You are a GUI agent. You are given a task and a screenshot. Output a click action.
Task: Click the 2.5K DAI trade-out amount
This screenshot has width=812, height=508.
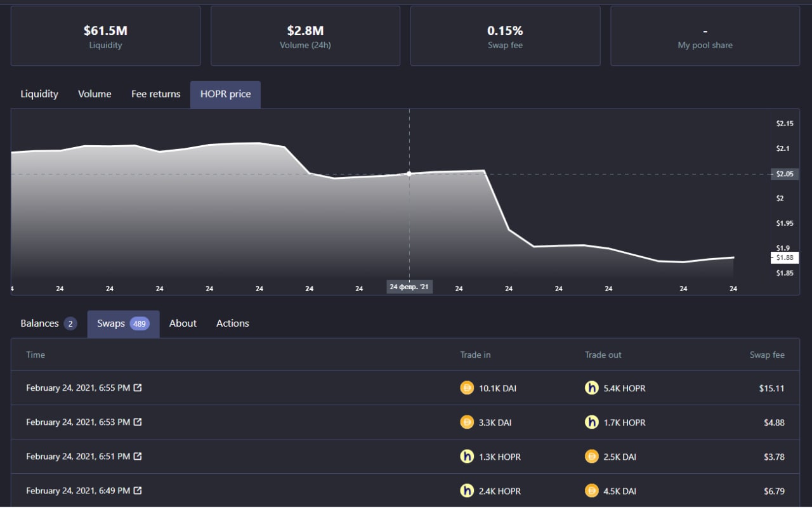pyautogui.click(x=620, y=457)
